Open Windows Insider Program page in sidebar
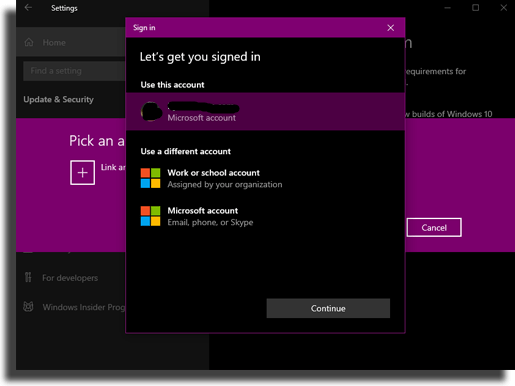 tap(71, 307)
